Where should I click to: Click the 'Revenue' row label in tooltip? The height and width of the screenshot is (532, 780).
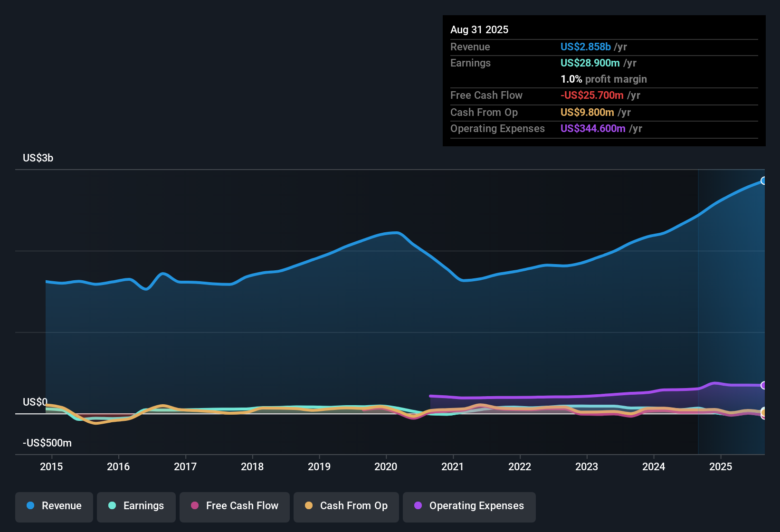(x=470, y=47)
